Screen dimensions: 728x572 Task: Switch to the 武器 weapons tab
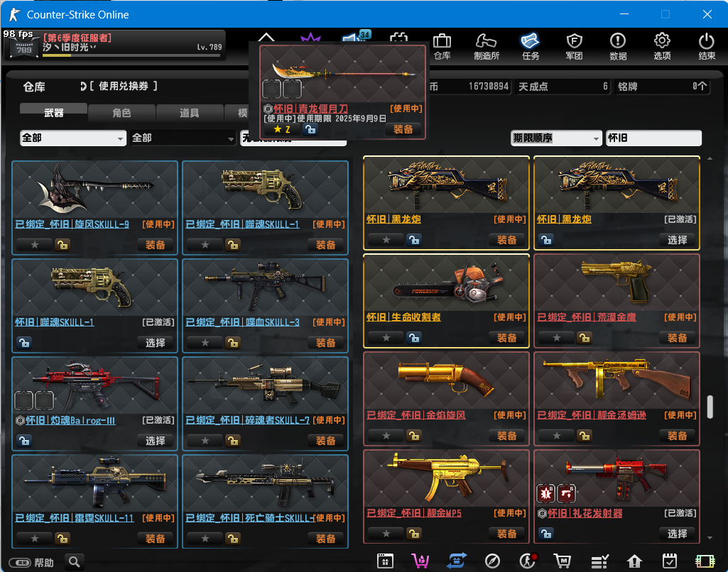(53, 112)
